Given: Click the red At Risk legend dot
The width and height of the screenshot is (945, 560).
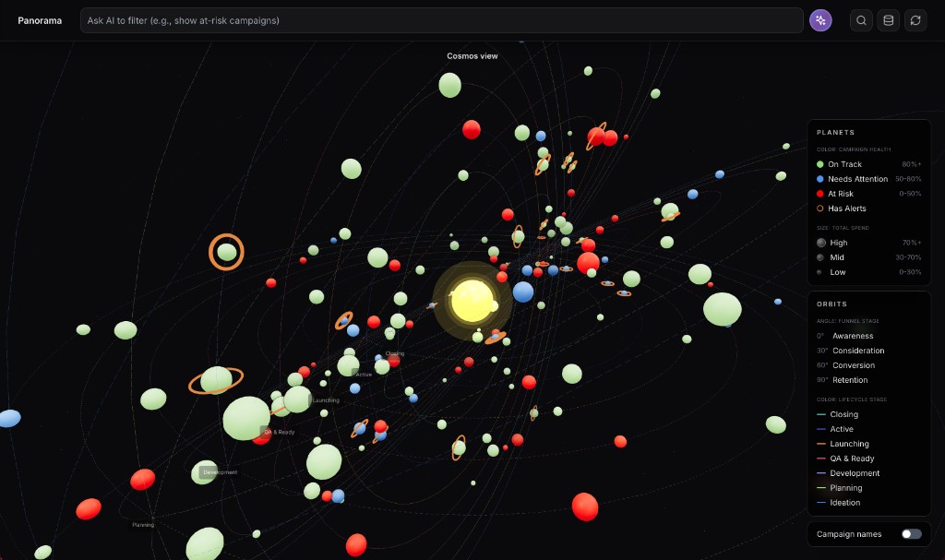Looking at the screenshot, I should [x=819, y=194].
